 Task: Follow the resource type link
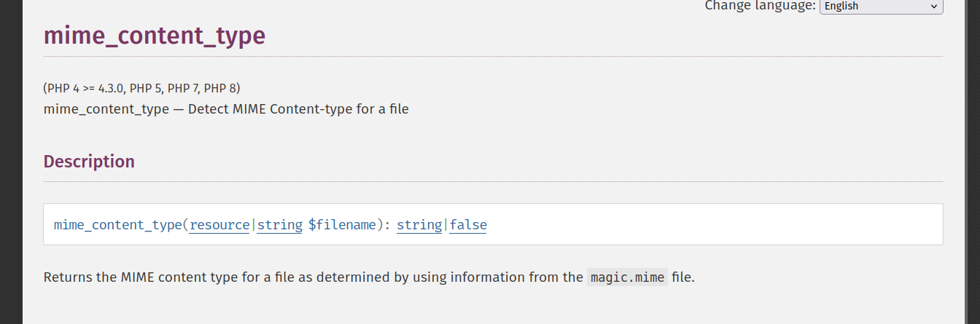(219, 225)
